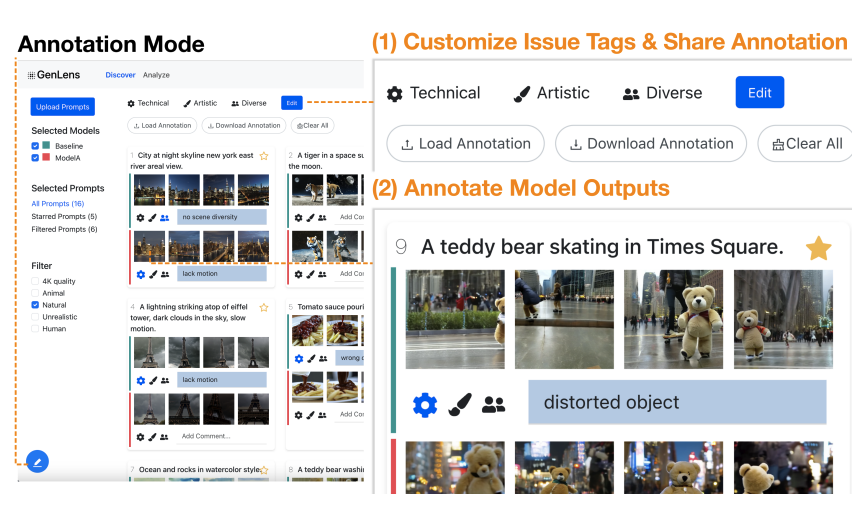Image resolution: width=863 pixels, height=512 pixels.
Task: Click people icon in Eiffel tower 'lack motion' row
Action: point(165,380)
